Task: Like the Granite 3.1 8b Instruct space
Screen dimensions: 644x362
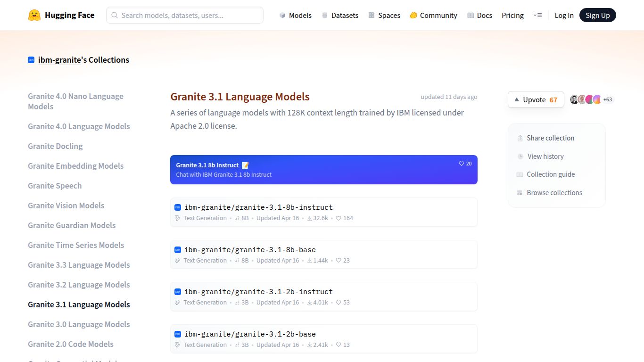Action: coord(462,164)
